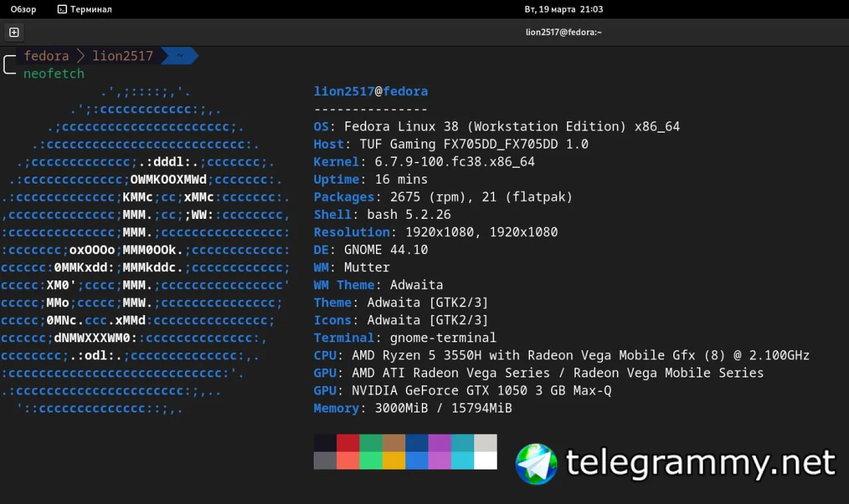The height and width of the screenshot is (504, 849).
Task: Click the typed neofetch command
Action: (x=54, y=74)
